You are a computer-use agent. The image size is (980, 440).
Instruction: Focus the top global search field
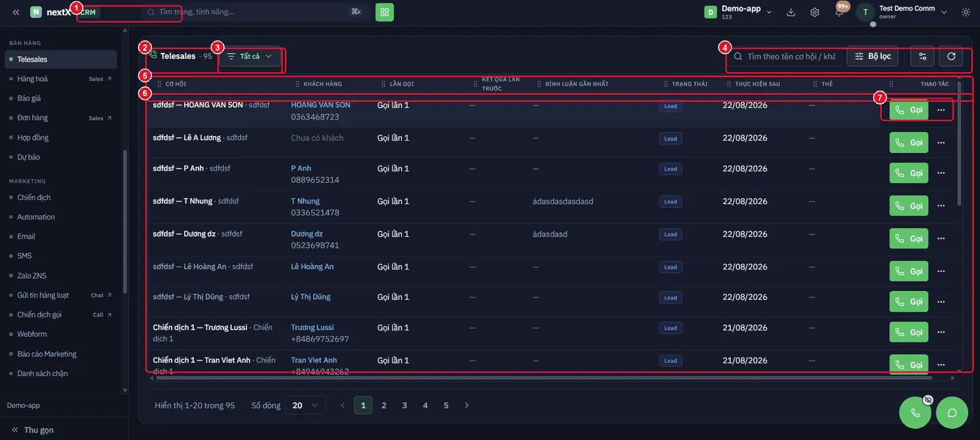click(254, 12)
